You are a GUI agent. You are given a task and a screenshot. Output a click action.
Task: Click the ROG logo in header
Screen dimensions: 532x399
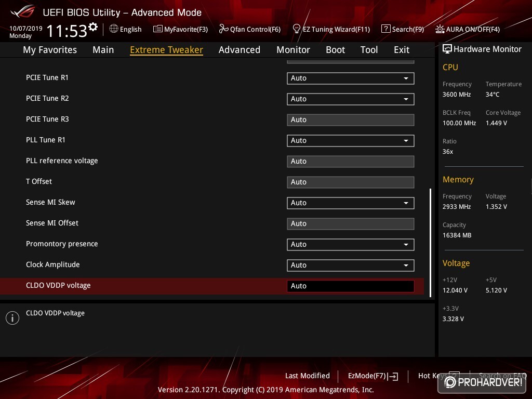pos(22,11)
